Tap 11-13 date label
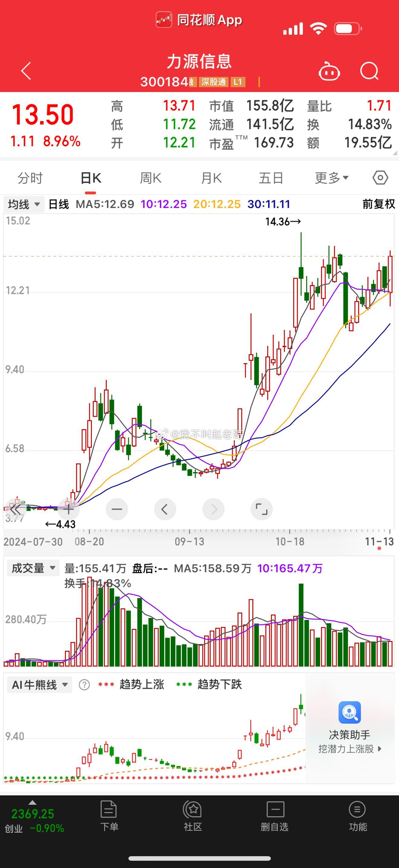This screenshot has width=399, height=868. pyautogui.click(x=379, y=541)
